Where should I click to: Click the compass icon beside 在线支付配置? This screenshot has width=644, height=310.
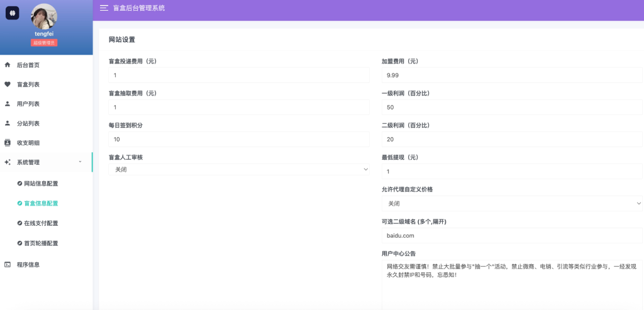coord(19,223)
